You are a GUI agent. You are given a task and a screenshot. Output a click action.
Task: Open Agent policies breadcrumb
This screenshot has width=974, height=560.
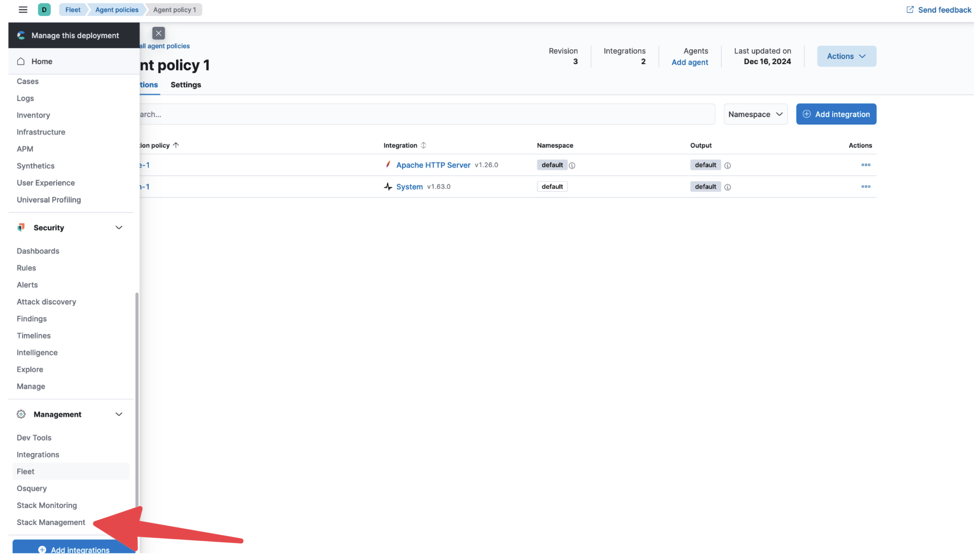[x=117, y=10]
